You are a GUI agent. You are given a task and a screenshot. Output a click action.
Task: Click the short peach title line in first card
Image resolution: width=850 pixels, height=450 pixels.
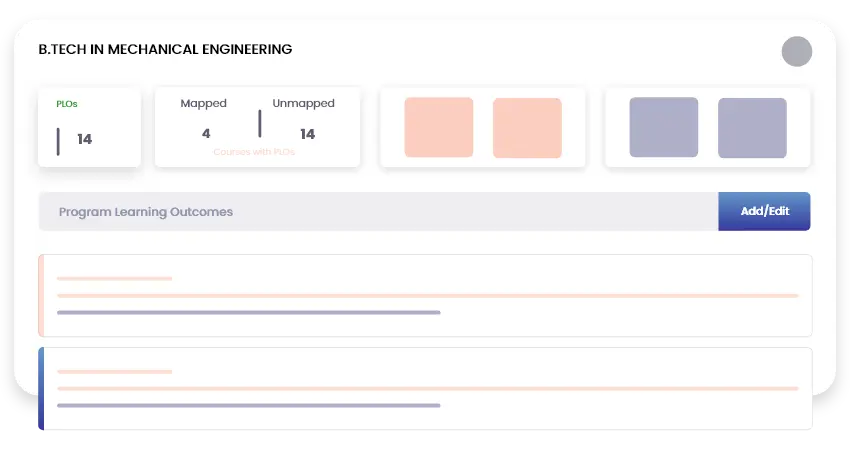point(114,278)
